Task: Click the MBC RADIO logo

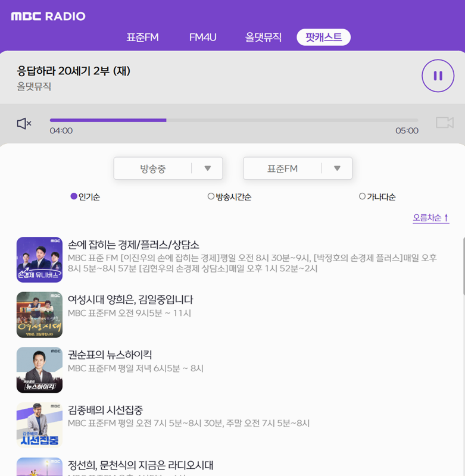Action: point(48,16)
